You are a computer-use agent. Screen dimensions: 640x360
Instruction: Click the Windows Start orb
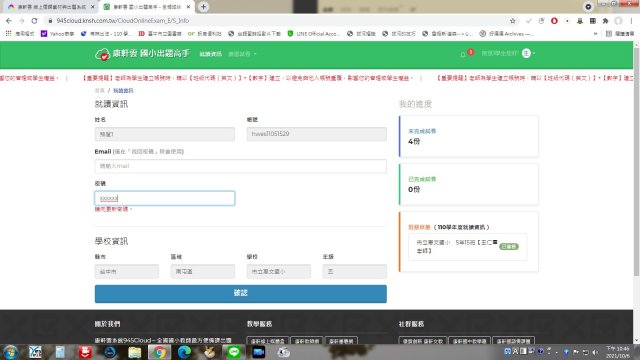(x=11, y=352)
